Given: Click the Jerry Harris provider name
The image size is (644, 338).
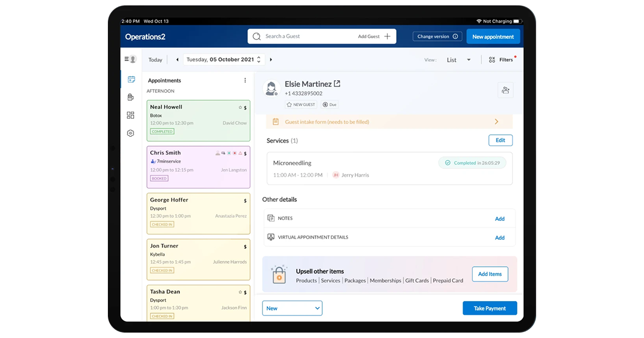Looking at the screenshot, I should point(355,175).
